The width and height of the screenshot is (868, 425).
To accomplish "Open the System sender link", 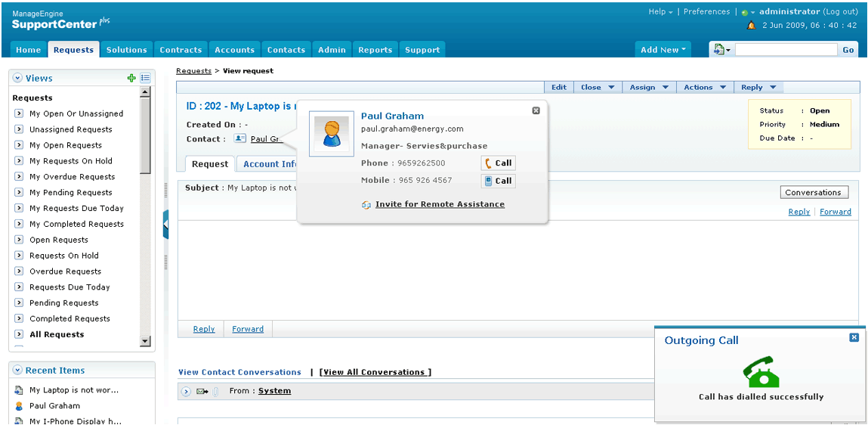I will click(x=274, y=391).
